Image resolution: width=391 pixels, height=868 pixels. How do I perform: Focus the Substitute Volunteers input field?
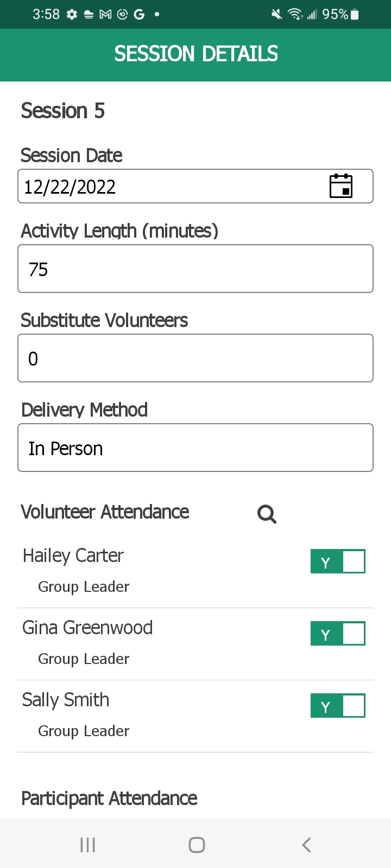(x=195, y=358)
